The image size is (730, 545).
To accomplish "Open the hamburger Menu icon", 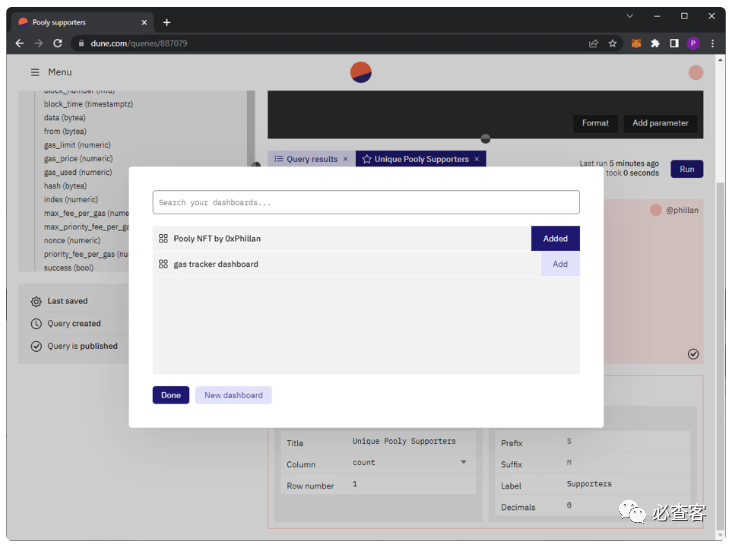I will coord(35,72).
